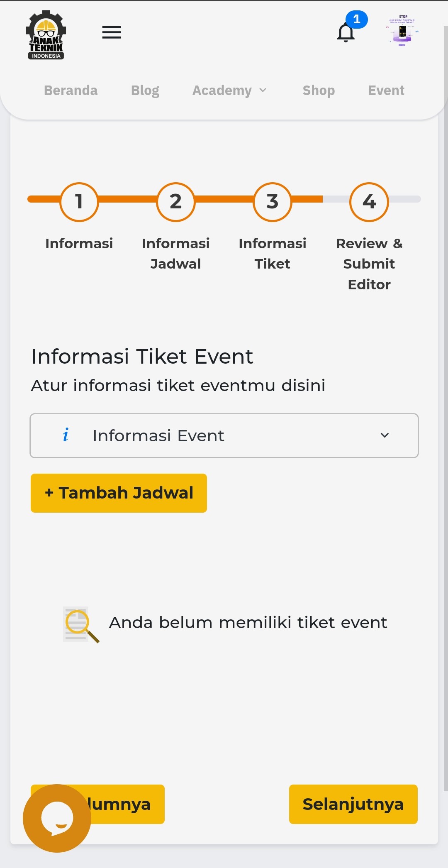This screenshot has height=868, width=448.
Task: Jump to step 4 Review & Submit Editor
Action: pyautogui.click(x=369, y=202)
